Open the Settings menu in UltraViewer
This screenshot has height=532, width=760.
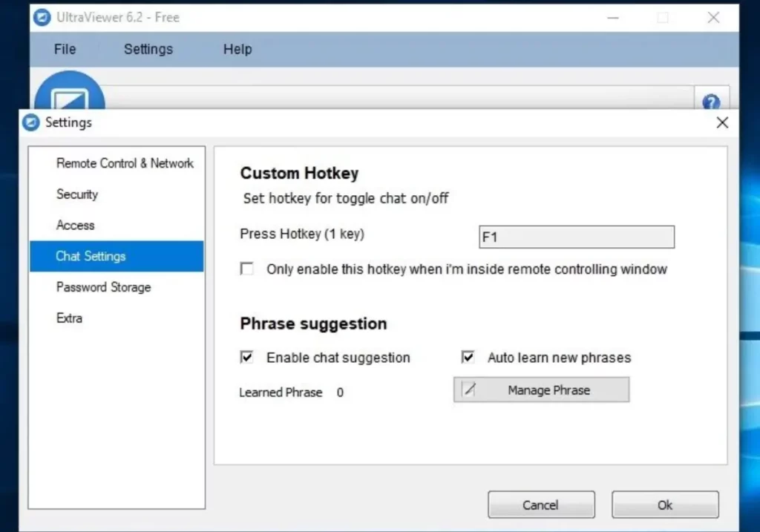pyautogui.click(x=148, y=49)
